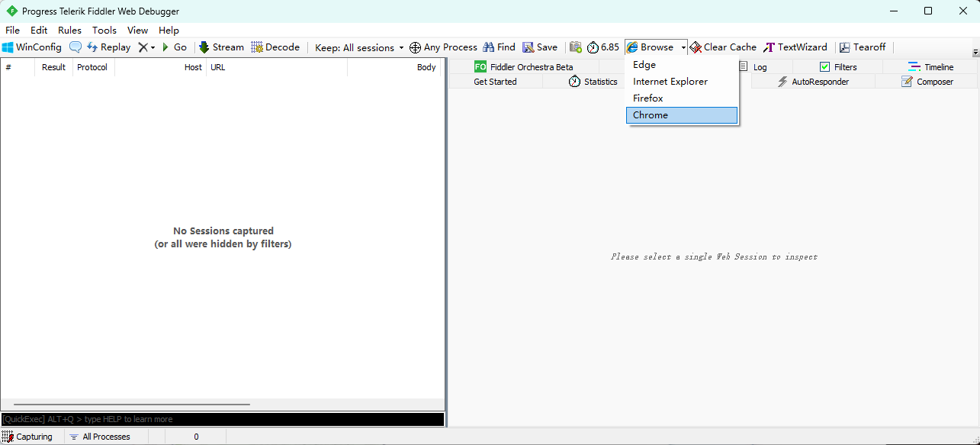Open Find sessions with binoculars icon
Image resolution: width=980 pixels, height=445 pixels.
click(x=499, y=47)
